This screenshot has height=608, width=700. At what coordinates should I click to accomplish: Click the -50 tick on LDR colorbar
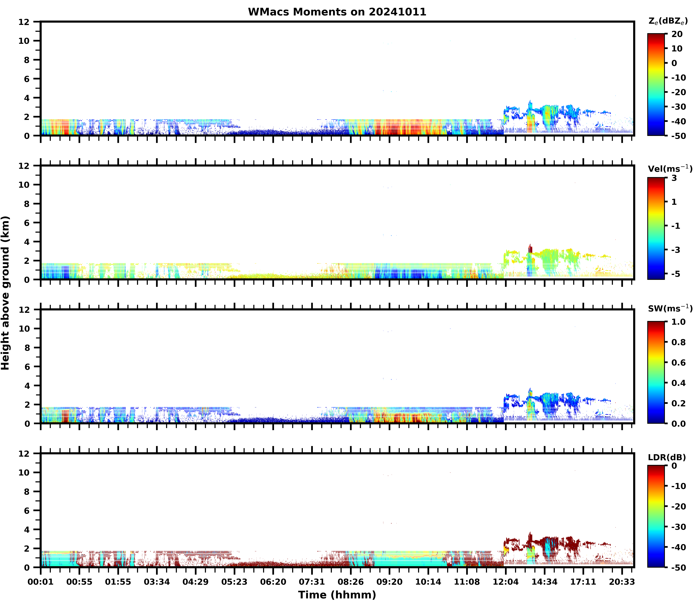[678, 568]
